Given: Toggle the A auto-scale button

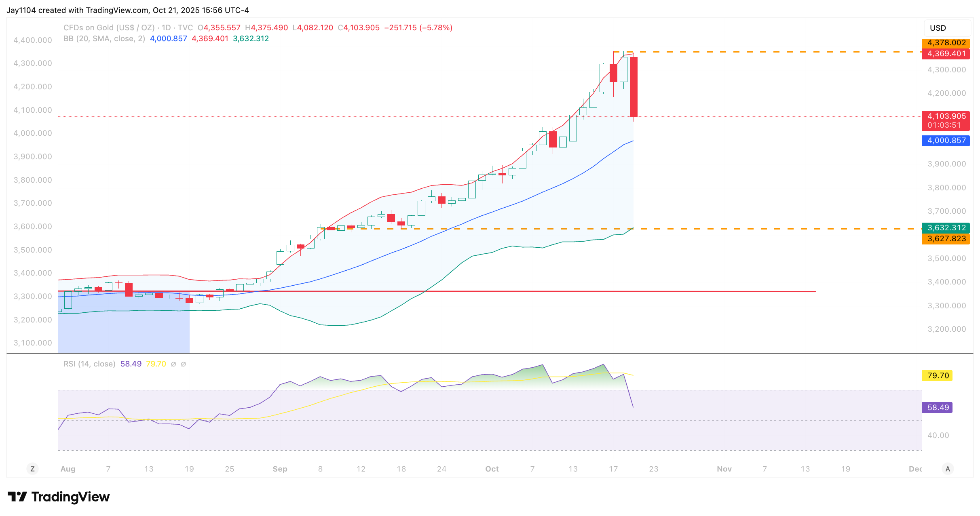Looking at the screenshot, I should pos(947,469).
